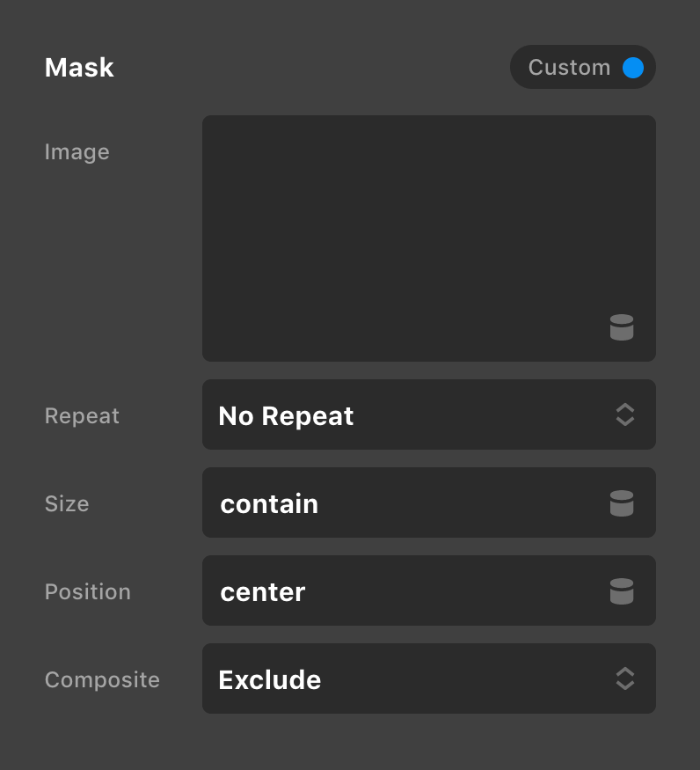Click the blue dot in Custom pill
700x770 pixels.
point(633,68)
